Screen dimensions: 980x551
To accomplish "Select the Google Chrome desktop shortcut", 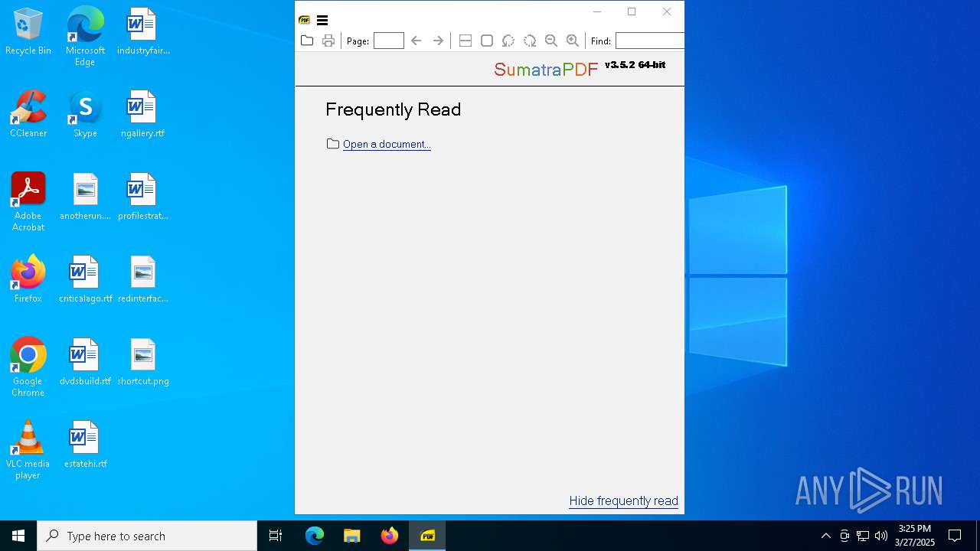I will [28, 367].
